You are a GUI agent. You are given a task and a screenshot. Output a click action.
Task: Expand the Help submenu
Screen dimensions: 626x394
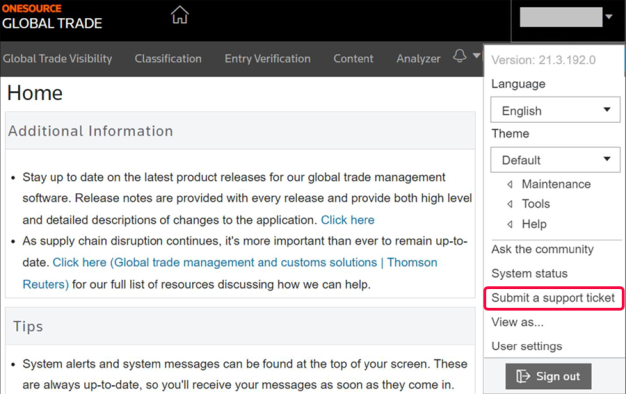(x=527, y=224)
